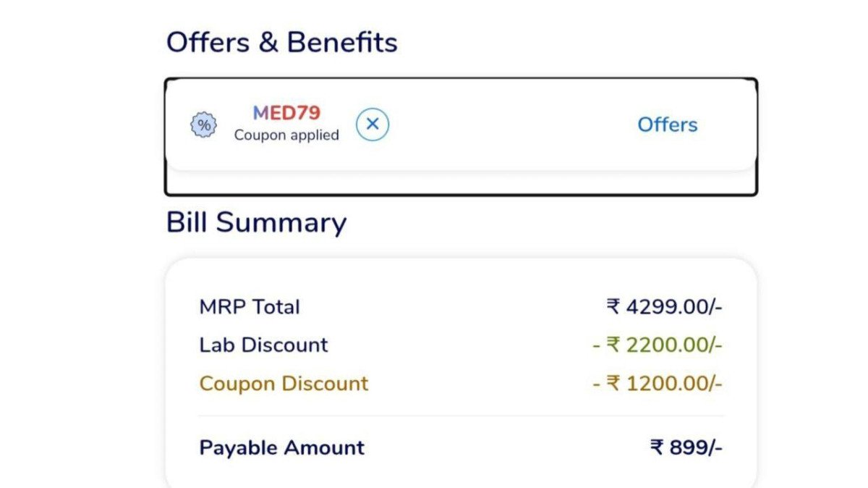Click the ₹ 899 payable amount
The image size is (868, 488).
pyautogui.click(x=686, y=448)
